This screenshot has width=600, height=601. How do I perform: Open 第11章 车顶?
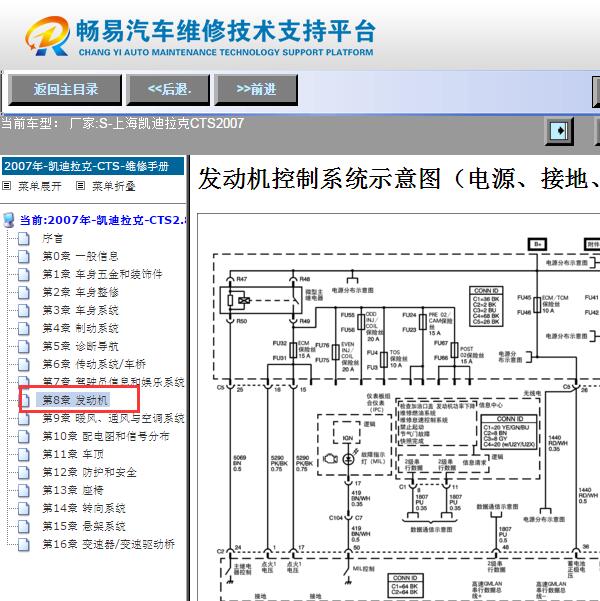[x=73, y=454]
